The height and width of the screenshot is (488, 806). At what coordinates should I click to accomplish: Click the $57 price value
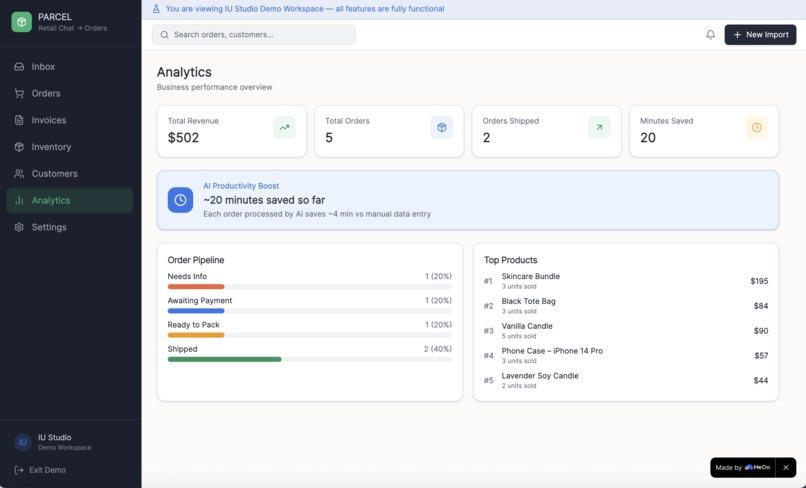[761, 355]
